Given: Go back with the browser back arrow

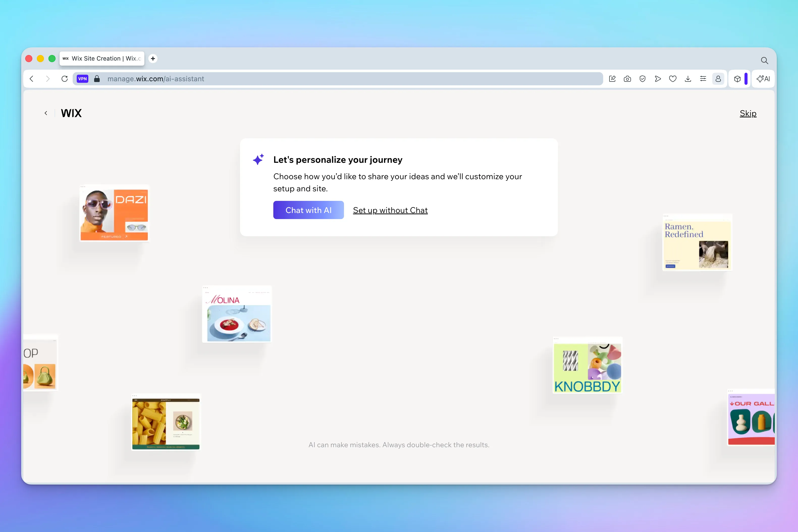Looking at the screenshot, I should [x=32, y=79].
